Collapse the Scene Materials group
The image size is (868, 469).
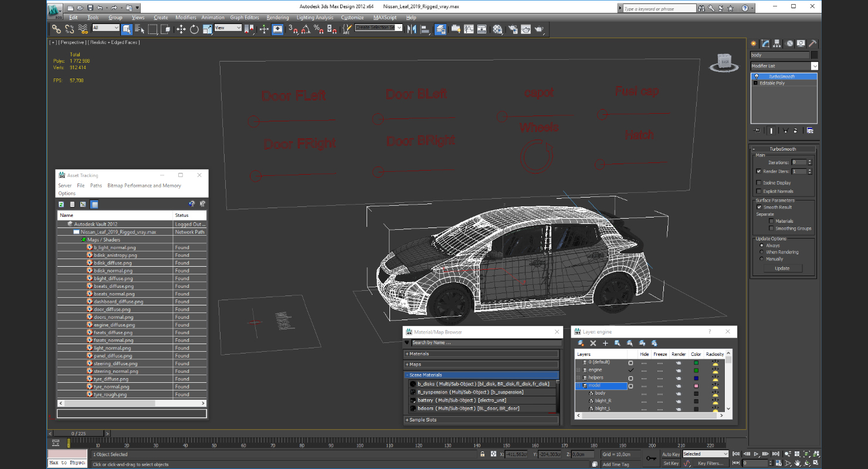coord(482,375)
